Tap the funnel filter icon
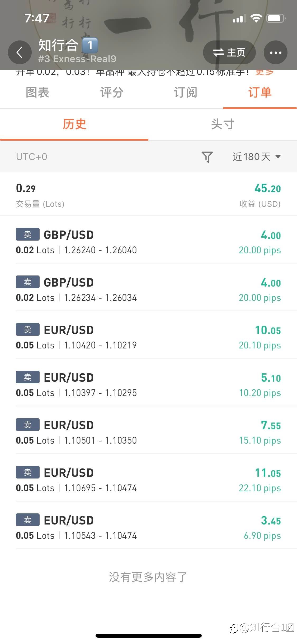Viewport: 297px width, 644px height. point(207,157)
